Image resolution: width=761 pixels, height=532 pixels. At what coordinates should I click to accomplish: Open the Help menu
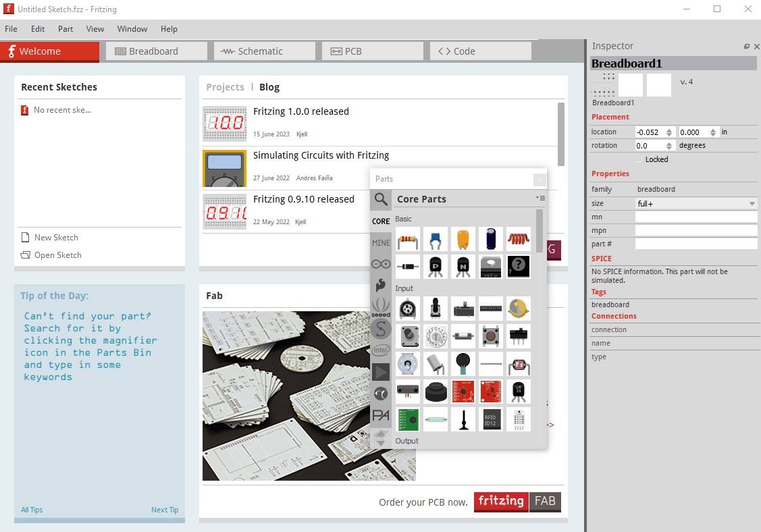(x=169, y=29)
